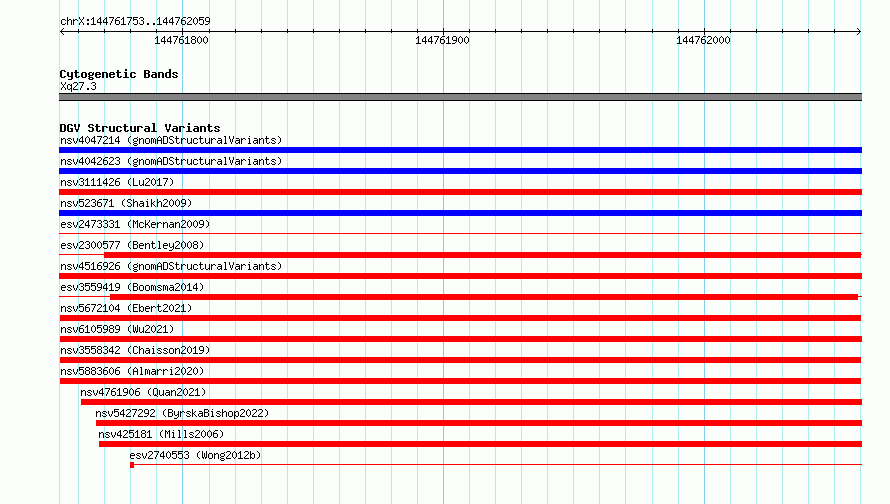The height and width of the screenshot is (504, 890).
Task: Open esv2300577 (Bentley2008) variant label
Action: (x=132, y=245)
